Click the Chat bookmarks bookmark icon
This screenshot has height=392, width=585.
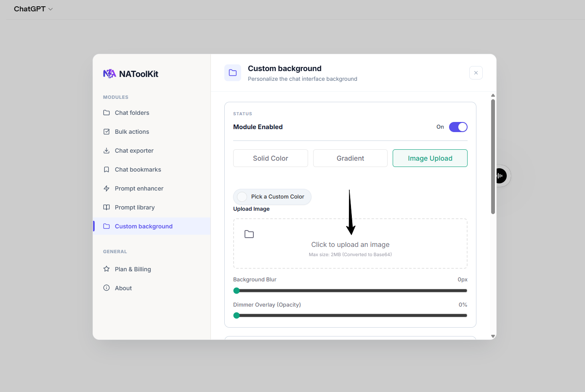pyautogui.click(x=106, y=170)
